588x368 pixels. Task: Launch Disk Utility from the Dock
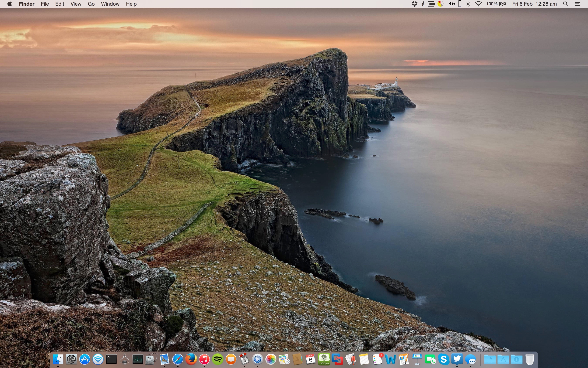(x=151, y=359)
